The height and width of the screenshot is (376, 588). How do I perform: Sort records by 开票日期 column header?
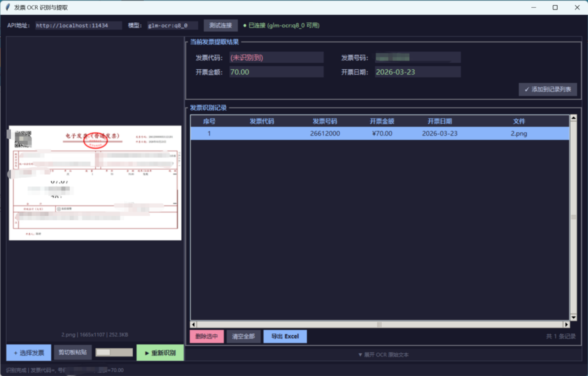click(439, 121)
